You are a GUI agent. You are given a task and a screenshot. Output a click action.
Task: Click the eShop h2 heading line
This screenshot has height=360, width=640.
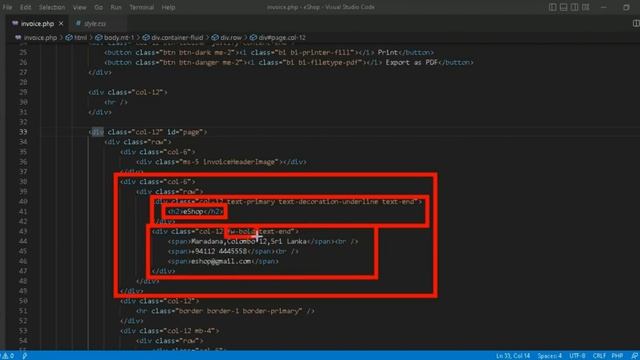tap(196, 211)
